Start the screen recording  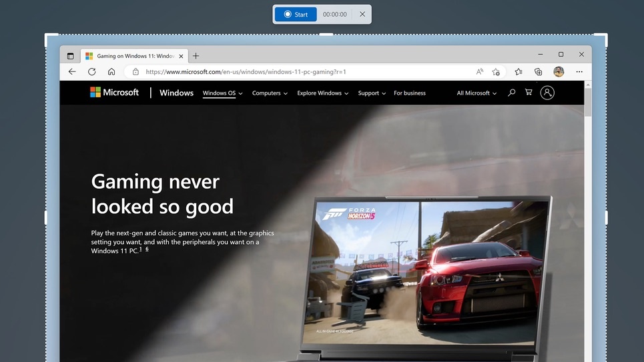[296, 14]
